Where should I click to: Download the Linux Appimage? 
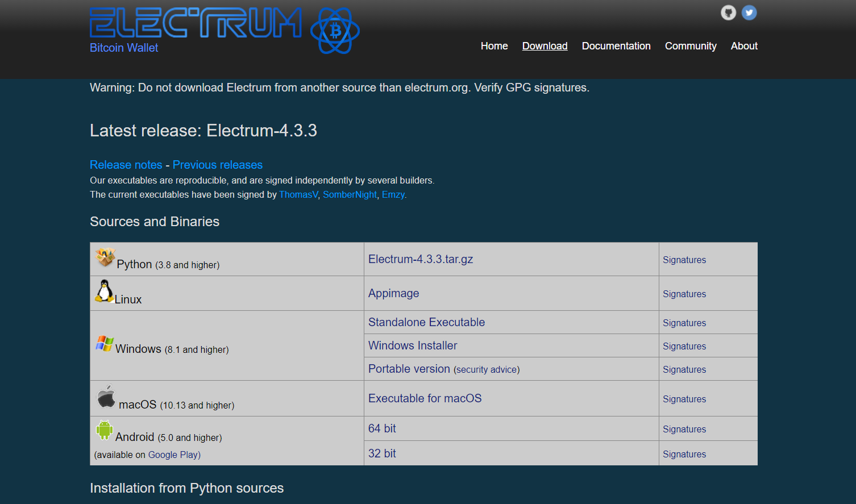[394, 293]
